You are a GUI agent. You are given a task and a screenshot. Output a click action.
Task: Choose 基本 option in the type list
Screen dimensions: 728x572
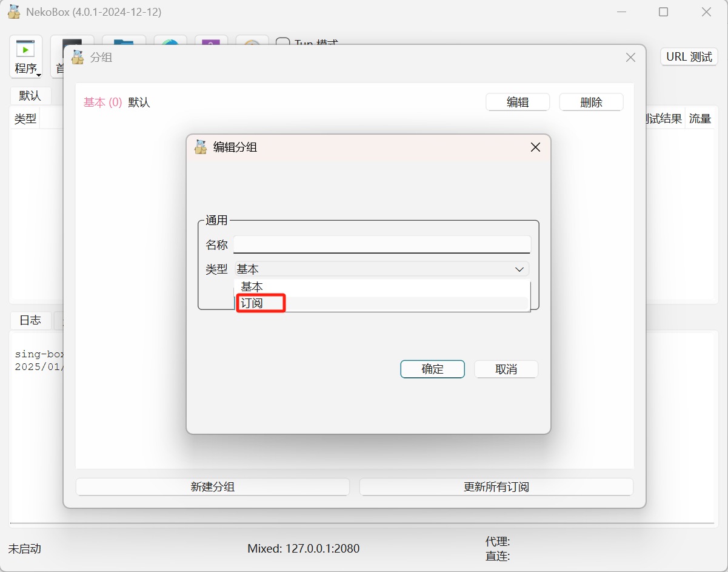[x=252, y=287]
